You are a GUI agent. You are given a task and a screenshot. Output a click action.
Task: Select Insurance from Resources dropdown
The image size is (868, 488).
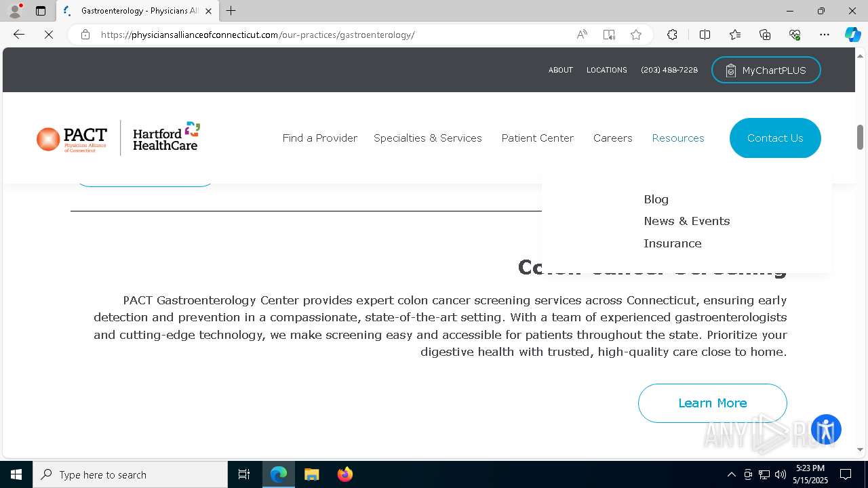pyautogui.click(x=673, y=243)
